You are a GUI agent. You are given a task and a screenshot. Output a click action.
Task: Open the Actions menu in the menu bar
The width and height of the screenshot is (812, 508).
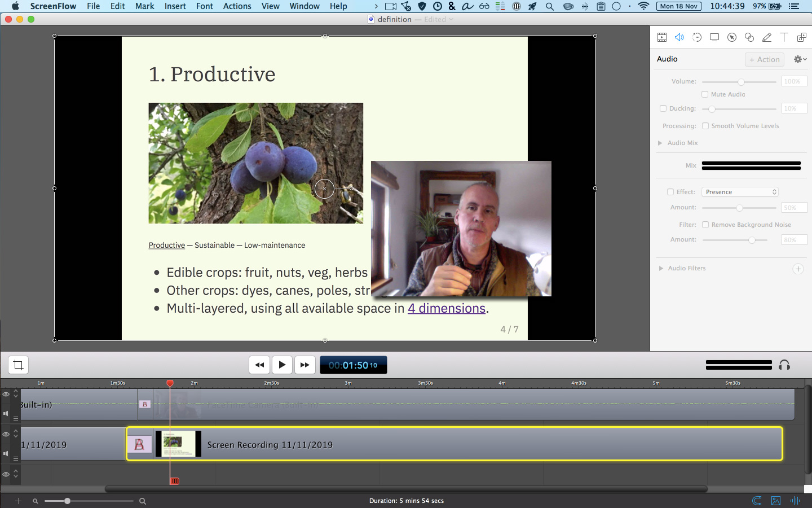(237, 6)
